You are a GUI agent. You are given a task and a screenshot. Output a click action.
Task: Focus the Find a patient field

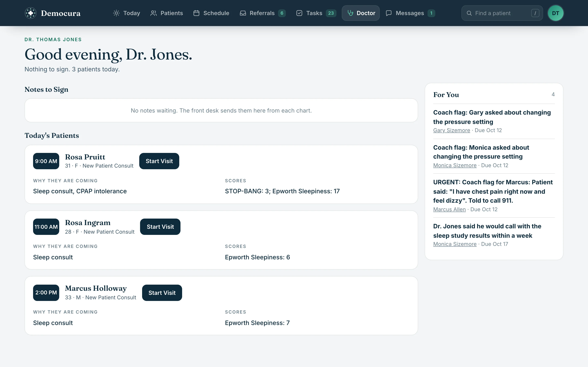[x=502, y=13]
